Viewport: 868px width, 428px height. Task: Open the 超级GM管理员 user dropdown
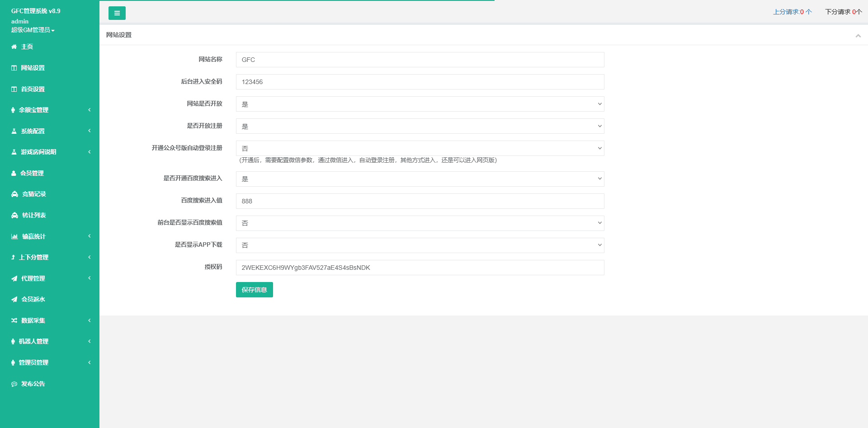point(33,30)
